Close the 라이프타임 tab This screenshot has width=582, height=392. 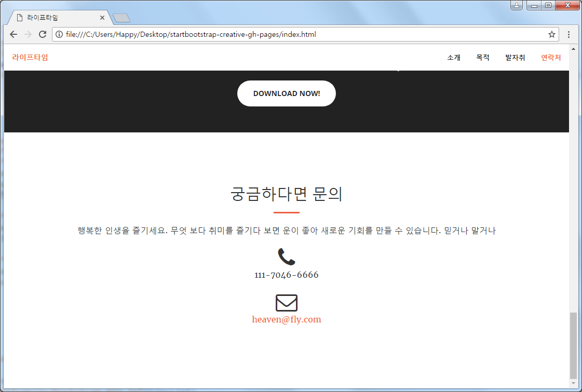tap(102, 18)
